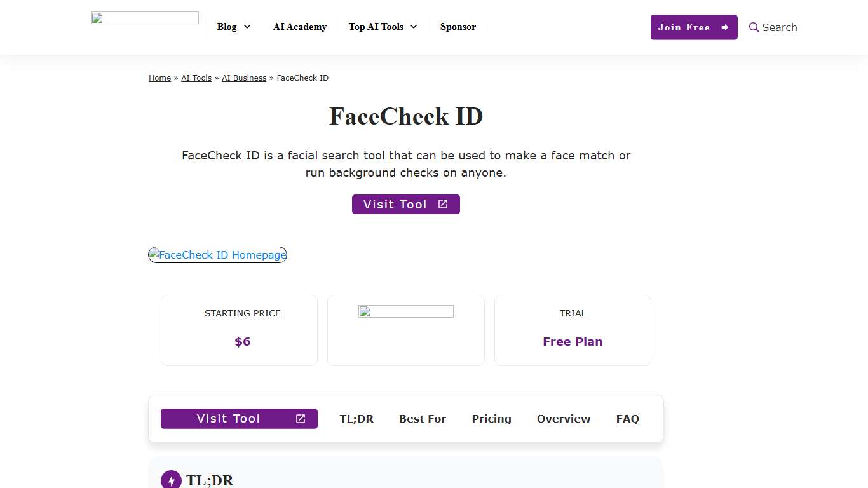Switch to the Pricing section tab
The width and height of the screenshot is (868, 488).
491,419
